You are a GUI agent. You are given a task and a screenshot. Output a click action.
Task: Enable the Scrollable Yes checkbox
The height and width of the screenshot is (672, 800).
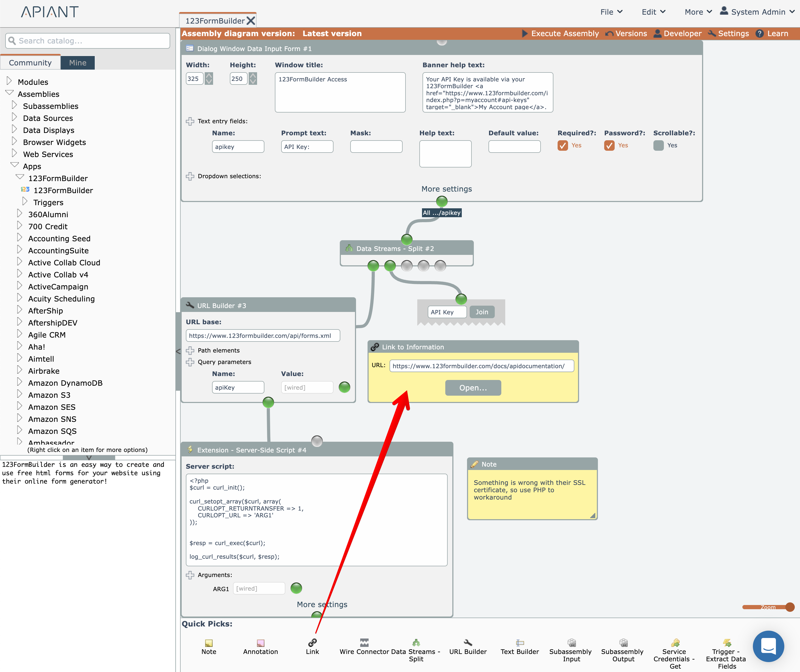tap(658, 145)
